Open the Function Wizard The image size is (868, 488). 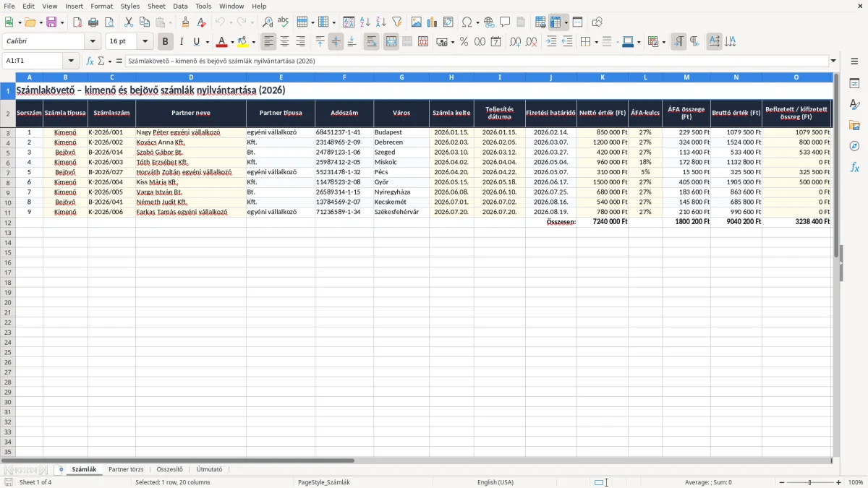[x=90, y=61]
